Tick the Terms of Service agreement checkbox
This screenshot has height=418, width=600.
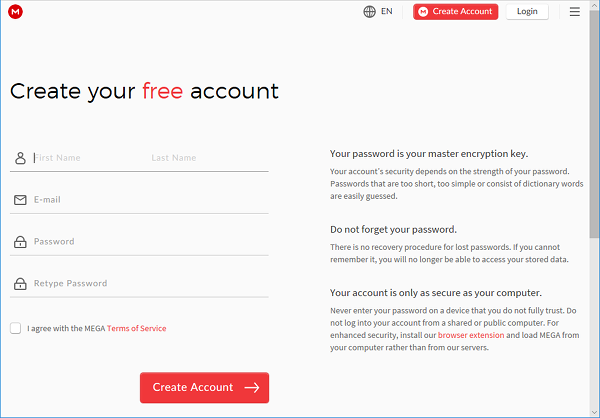click(15, 328)
